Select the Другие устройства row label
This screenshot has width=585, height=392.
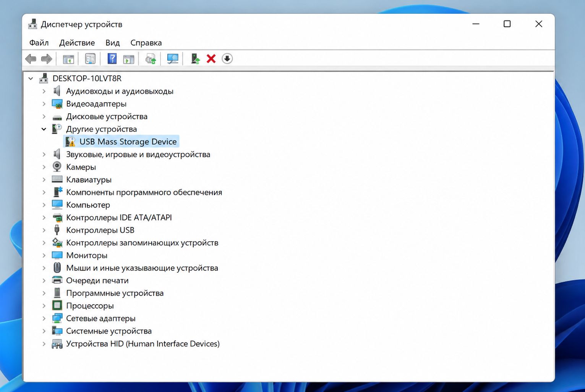click(x=101, y=129)
